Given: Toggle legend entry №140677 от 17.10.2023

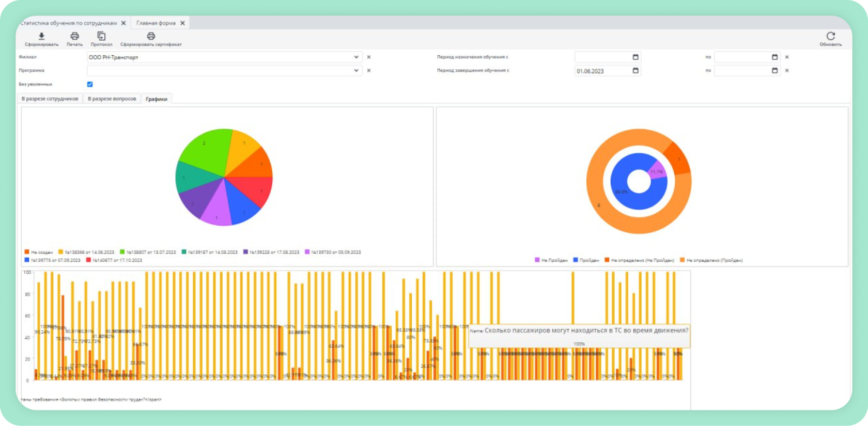Looking at the screenshot, I should pos(114,260).
